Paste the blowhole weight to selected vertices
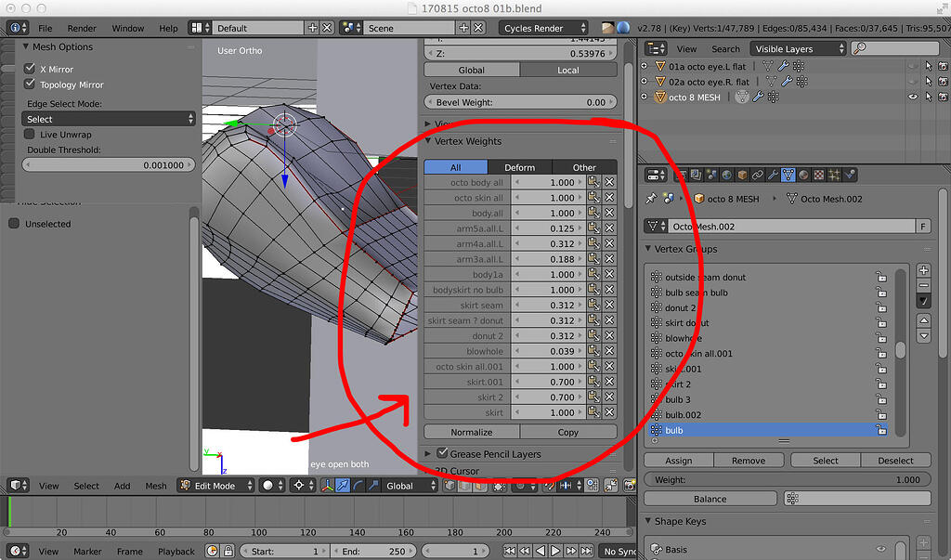 click(x=593, y=351)
